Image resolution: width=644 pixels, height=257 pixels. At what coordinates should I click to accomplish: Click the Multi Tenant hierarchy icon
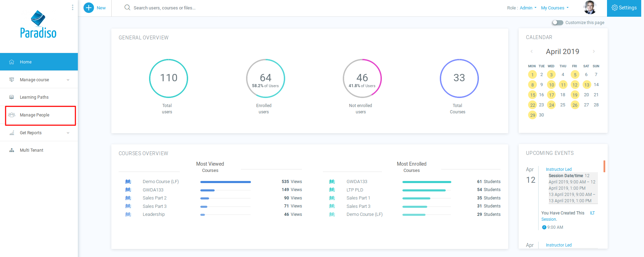[x=12, y=150]
